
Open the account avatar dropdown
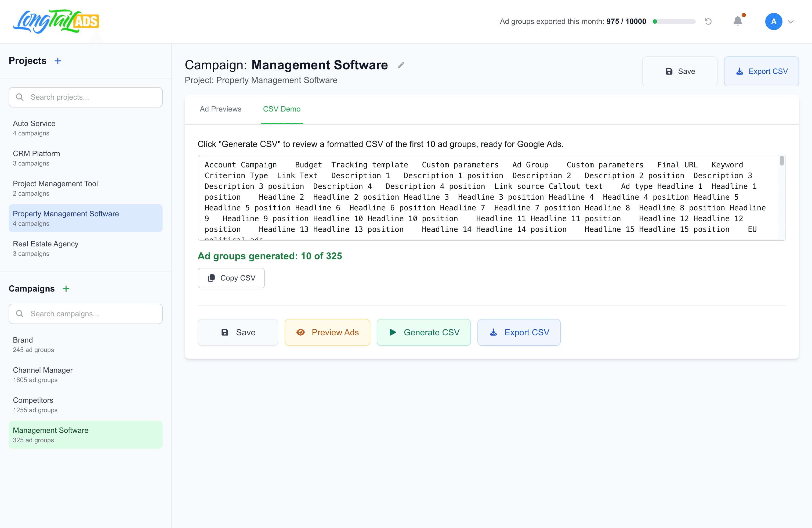coord(774,21)
